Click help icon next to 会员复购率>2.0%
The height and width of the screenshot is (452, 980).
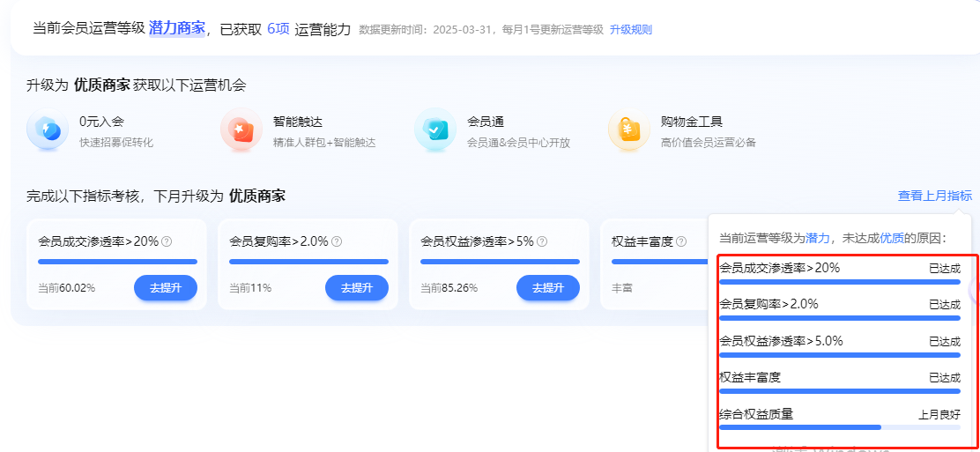[337, 241]
